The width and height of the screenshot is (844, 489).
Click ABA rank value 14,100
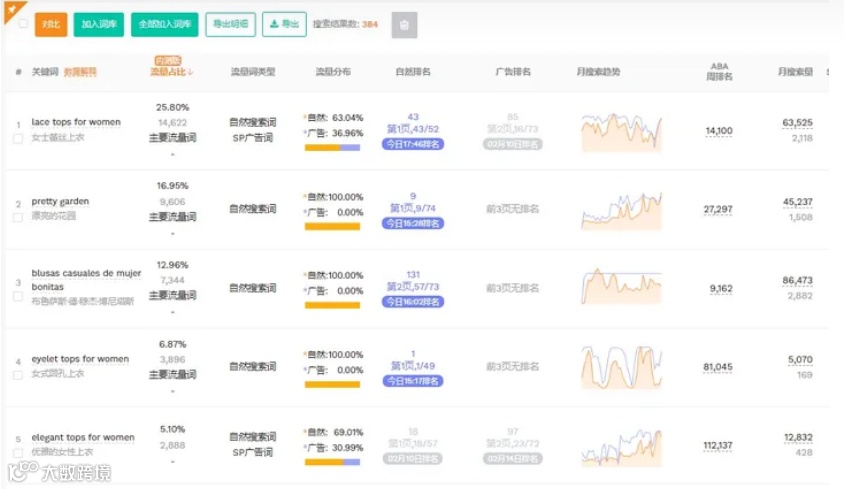719,131
